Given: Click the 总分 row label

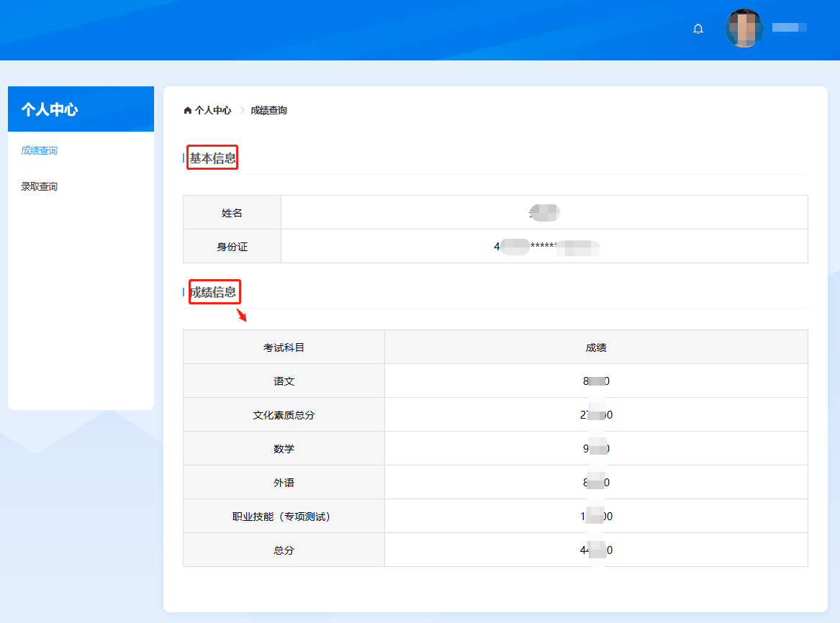Looking at the screenshot, I should (x=284, y=550).
